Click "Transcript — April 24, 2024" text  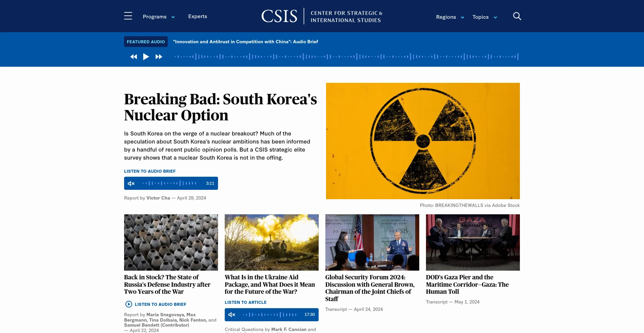[x=354, y=309]
